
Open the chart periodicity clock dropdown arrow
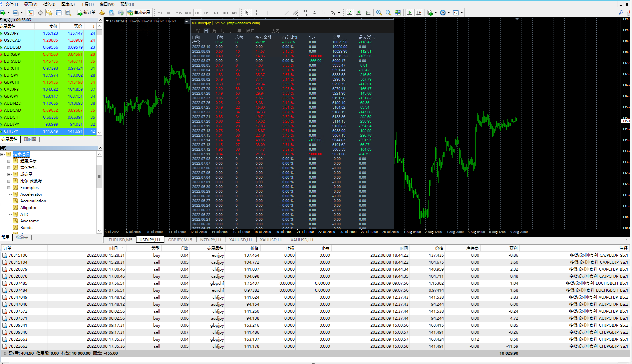[448, 13]
